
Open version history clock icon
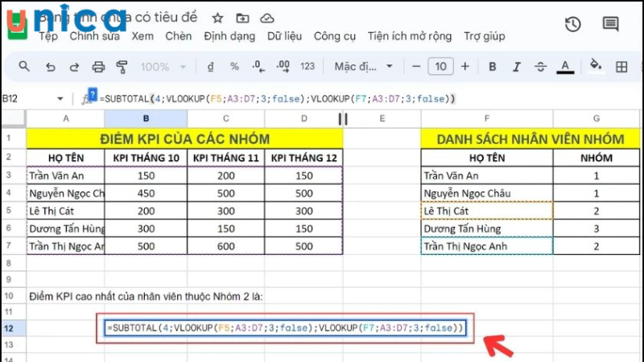[x=572, y=24]
